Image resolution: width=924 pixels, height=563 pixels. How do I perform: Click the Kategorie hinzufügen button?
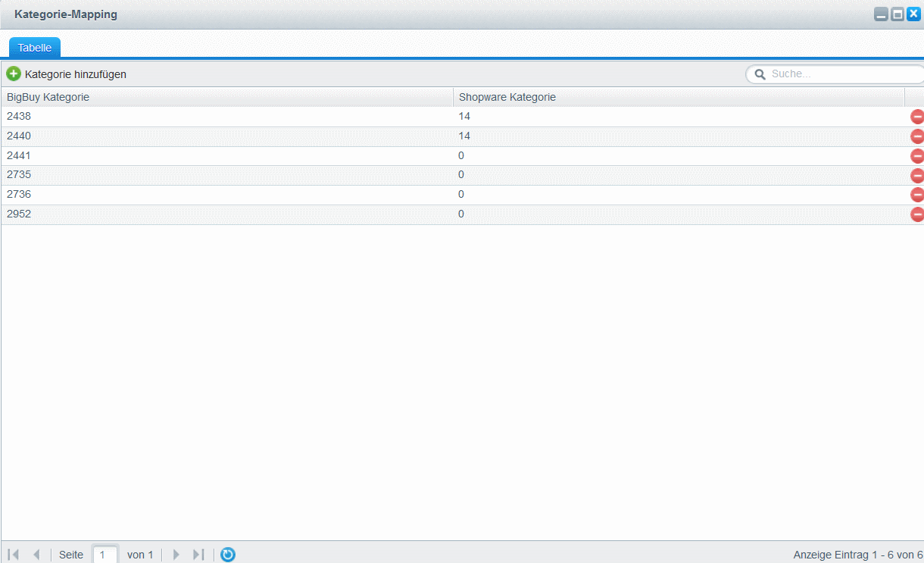click(75, 74)
